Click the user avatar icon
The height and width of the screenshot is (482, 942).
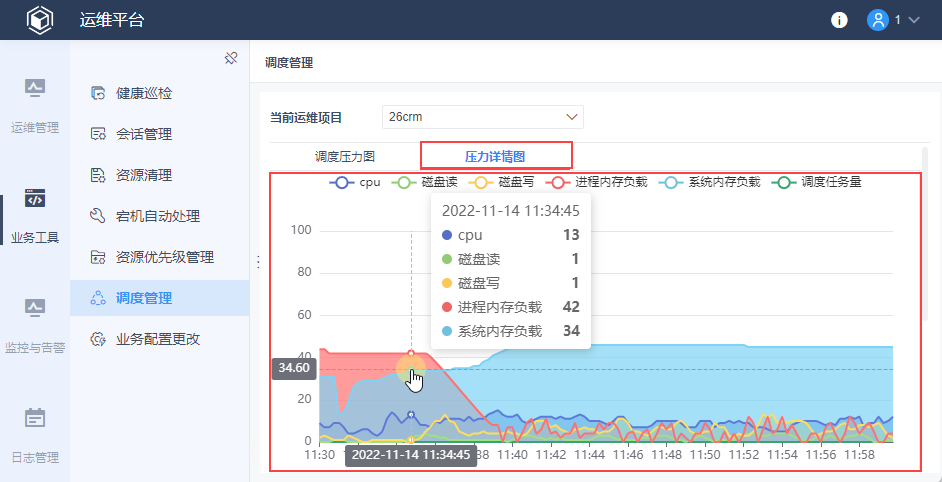click(x=878, y=20)
